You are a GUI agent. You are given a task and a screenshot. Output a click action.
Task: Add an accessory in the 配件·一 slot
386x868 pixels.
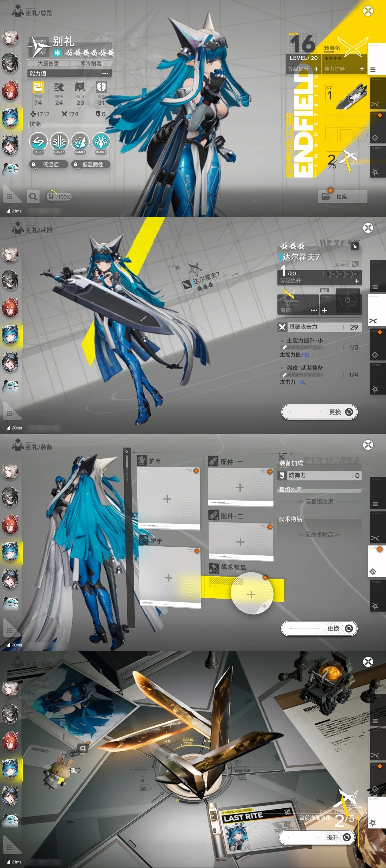(x=240, y=487)
